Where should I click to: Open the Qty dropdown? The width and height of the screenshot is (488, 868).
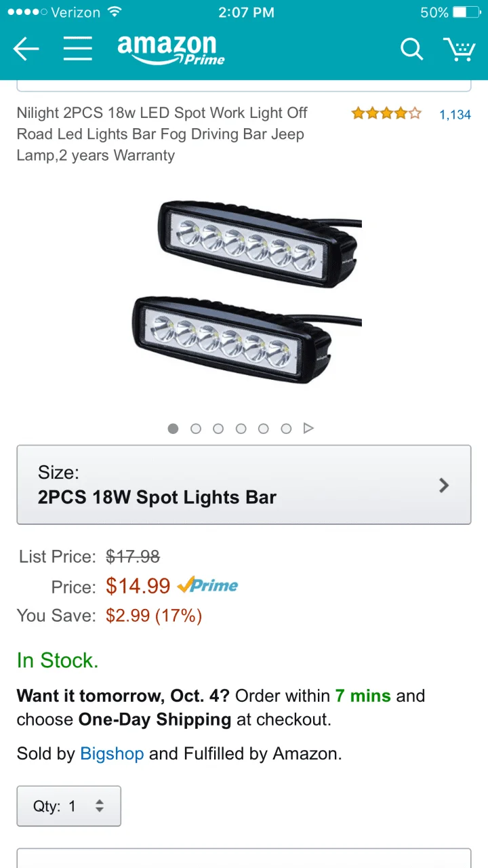coord(68,806)
